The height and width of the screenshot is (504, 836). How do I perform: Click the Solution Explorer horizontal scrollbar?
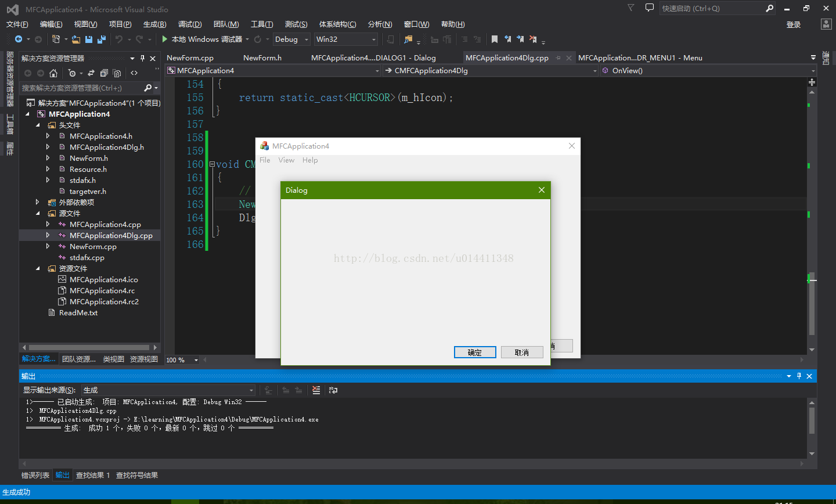(x=89, y=348)
